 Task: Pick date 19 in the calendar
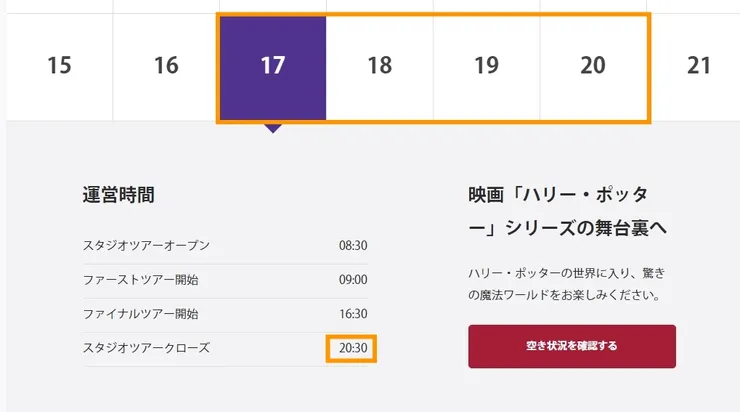pos(486,67)
